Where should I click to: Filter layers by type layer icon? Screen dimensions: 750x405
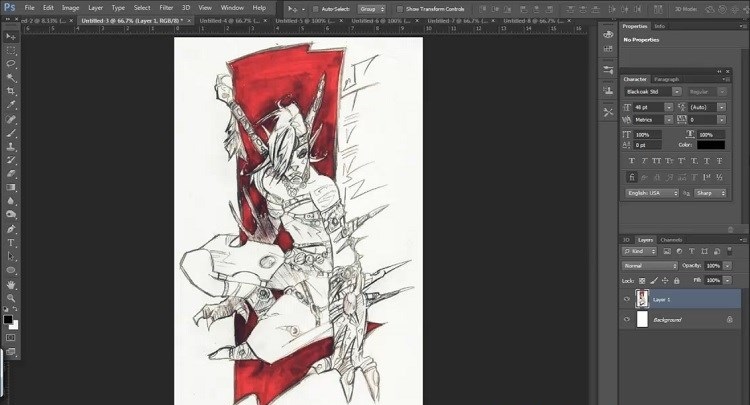[692, 251]
